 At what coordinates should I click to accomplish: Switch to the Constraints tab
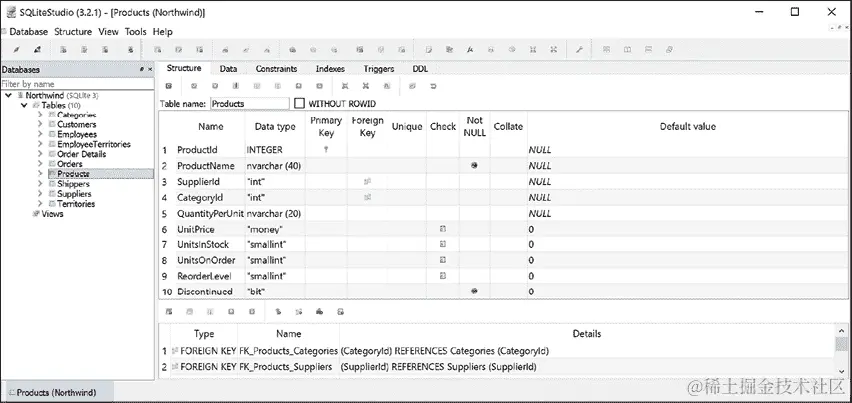pyautogui.click(x=276, y=69)
